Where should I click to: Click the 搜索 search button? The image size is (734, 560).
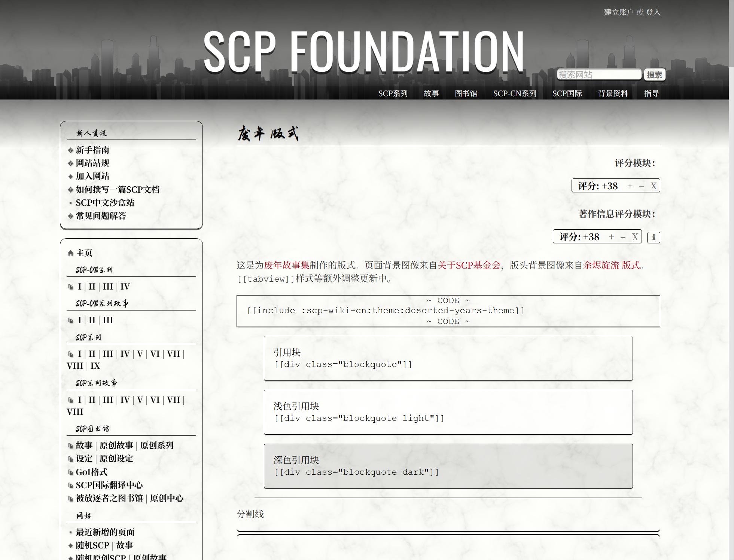coord(654,75)
